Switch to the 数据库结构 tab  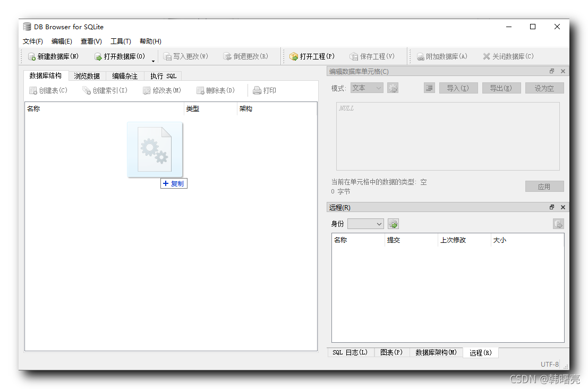point(45,75)
